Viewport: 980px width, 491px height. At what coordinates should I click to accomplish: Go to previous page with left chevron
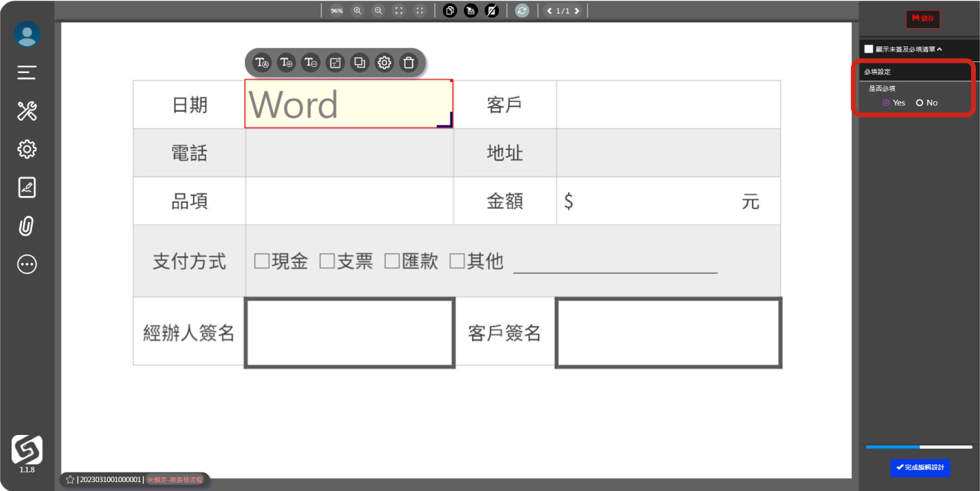point(549,11)
